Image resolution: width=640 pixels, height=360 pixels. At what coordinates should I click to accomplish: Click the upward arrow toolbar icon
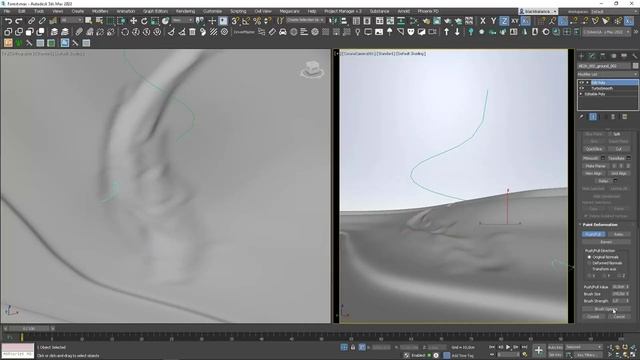tap(446, 32)
